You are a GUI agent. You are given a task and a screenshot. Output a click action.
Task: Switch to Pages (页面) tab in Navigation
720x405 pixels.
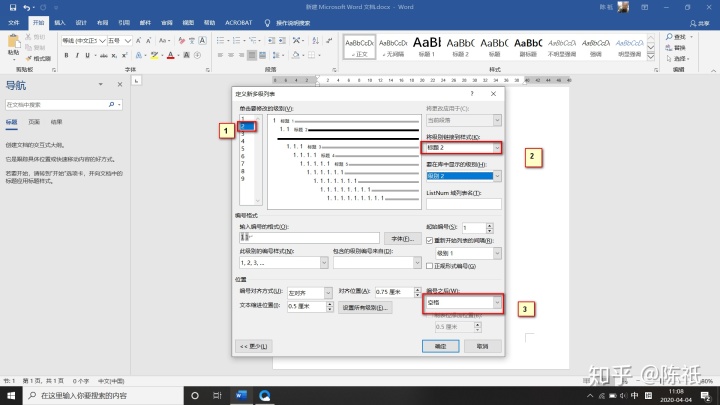coord(34,122)
